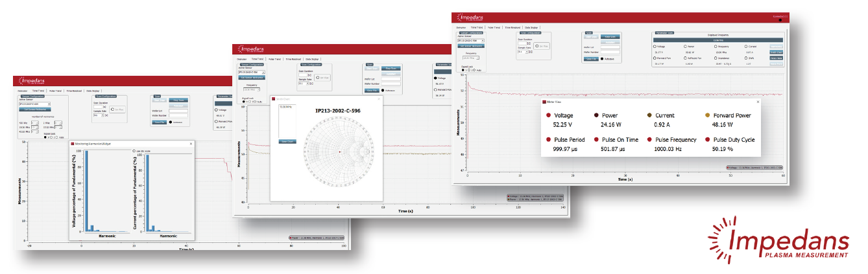Select SWR radio in right window
Screen dimensions: 868x274
coord(746,58)
